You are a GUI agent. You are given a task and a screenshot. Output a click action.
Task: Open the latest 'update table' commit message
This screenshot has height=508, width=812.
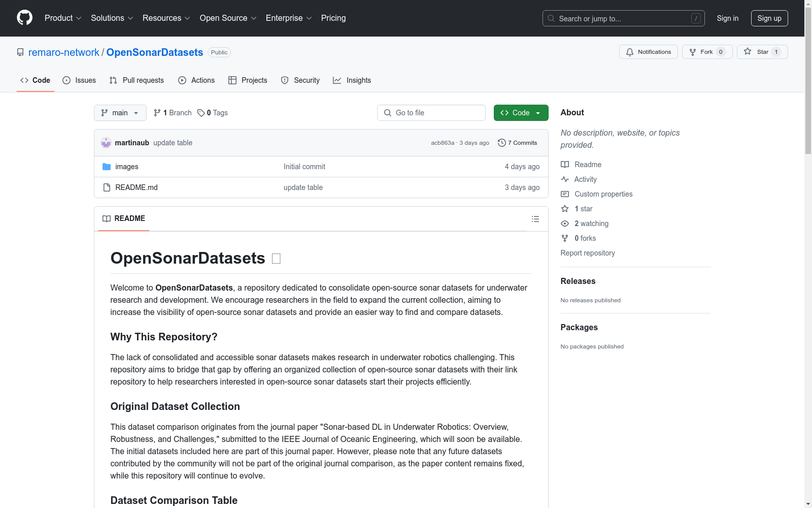(173, 143)
